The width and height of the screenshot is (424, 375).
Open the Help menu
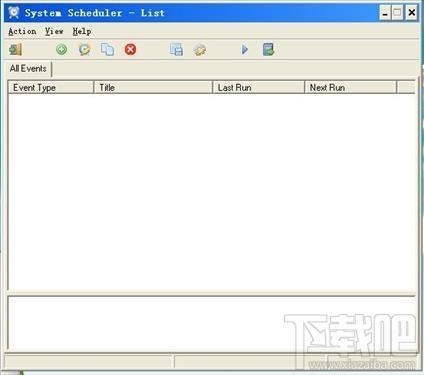tap(82, 31)
